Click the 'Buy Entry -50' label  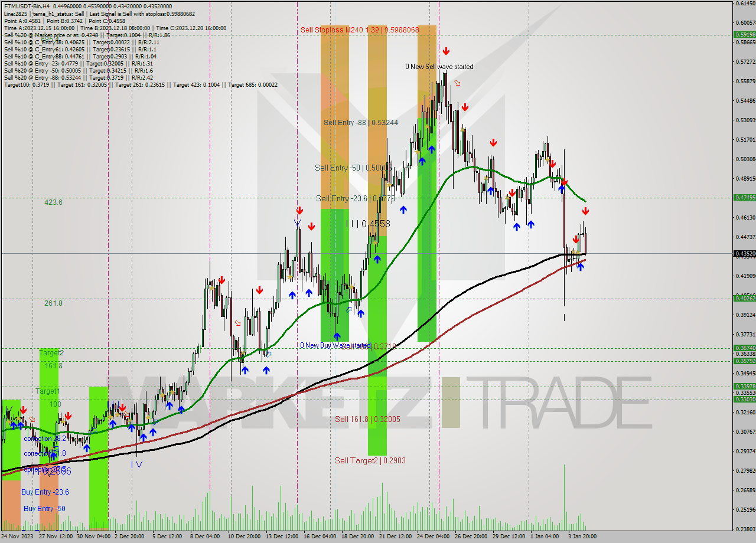click(44, 508)
